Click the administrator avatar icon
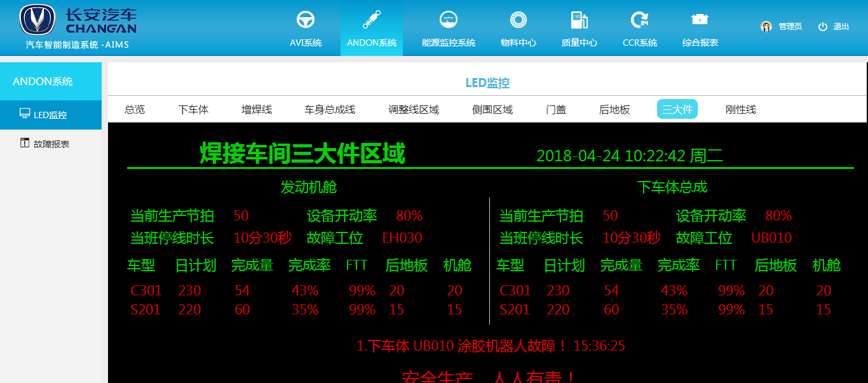Screen dimensions: 868x383 (x=766, y=26)
